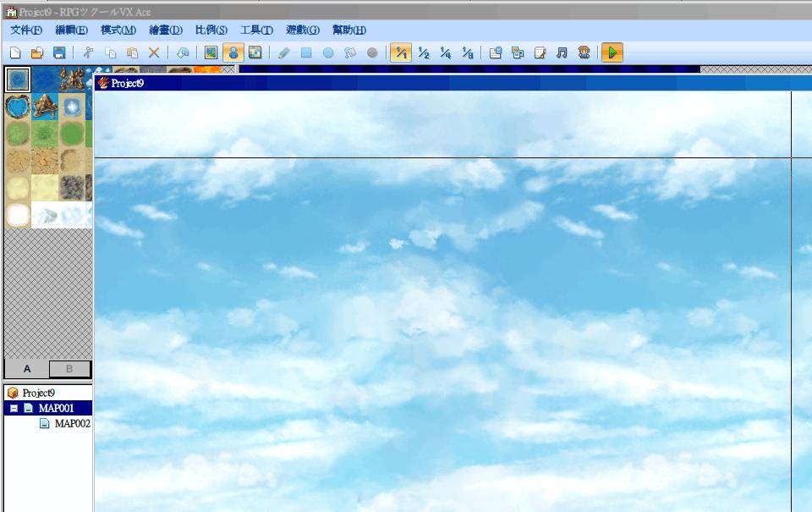Select the glowing whirlpool tile
The image size is (812, 512).
point(71,107)
